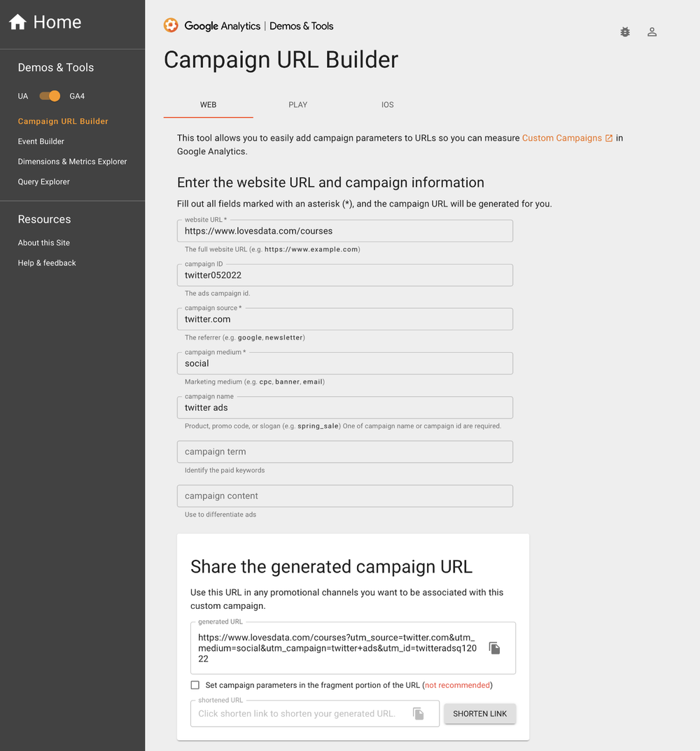Click the account profile icon
The height and width of the screenshot is (751, 700).
[x=652, y=31]
